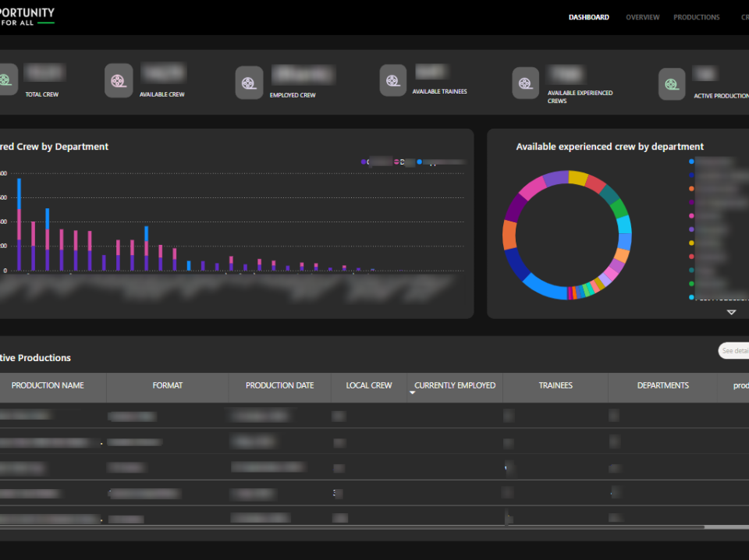The width and height of the screenshot is (749, 560).
Task: Sort table by Currently Employed column
Action: (x=455, y=385)
